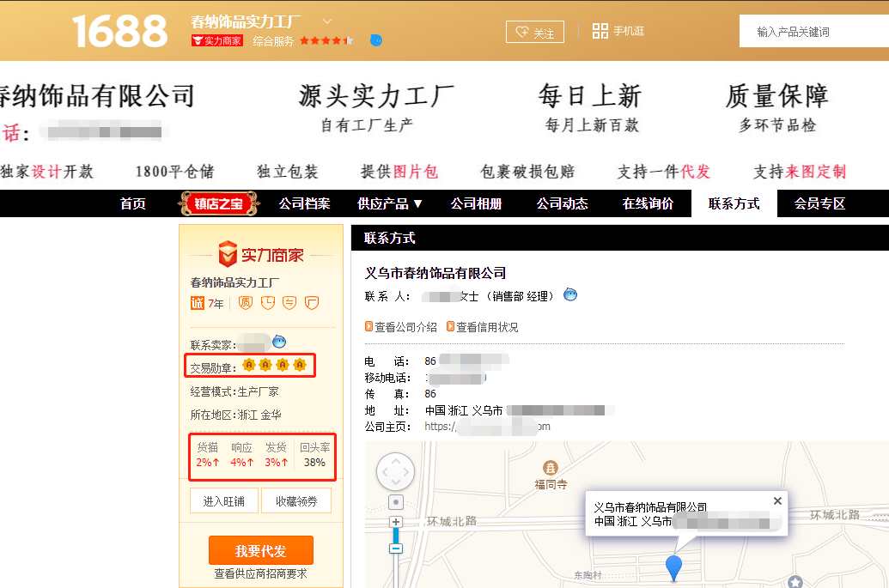The width and height of the screenshot is (889, 588).
Task: Open 手机逛 QR code icon
Action: (x=600, y=31)
